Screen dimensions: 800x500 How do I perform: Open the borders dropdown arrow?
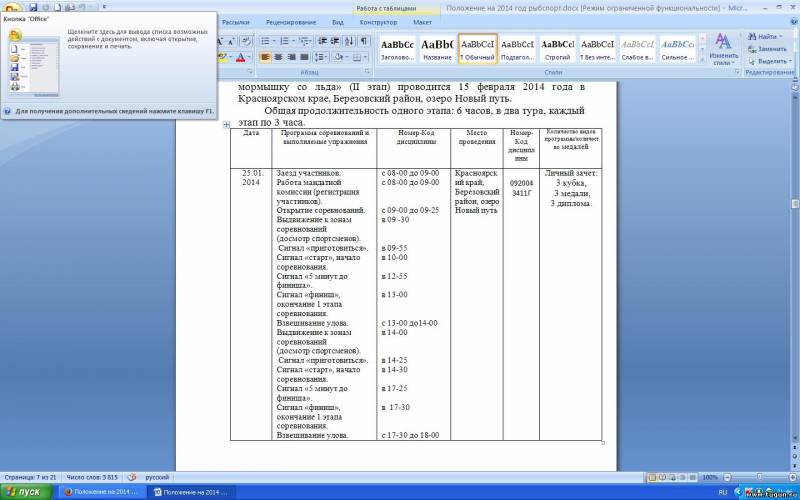pos(365,57)
